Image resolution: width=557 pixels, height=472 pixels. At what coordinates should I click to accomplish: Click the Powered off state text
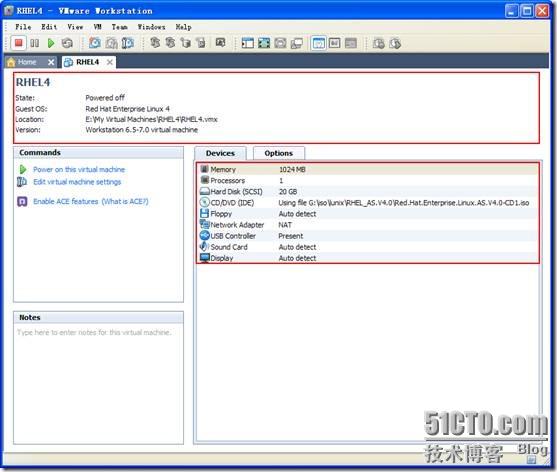click(105, 98)
